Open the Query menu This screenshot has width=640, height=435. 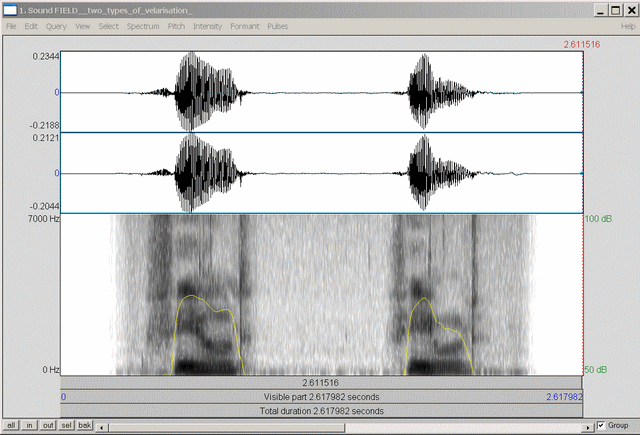pyautogui.click(x=56, y=25)
